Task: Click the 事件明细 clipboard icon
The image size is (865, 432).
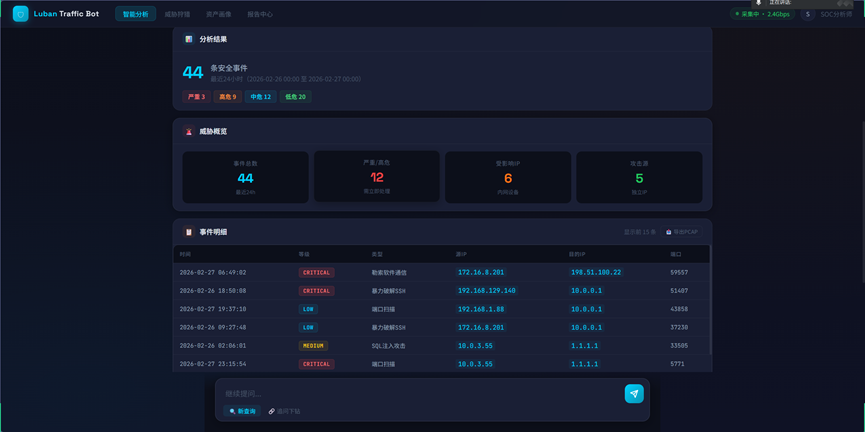Action: pyautogui.click(x=189, y=232)
